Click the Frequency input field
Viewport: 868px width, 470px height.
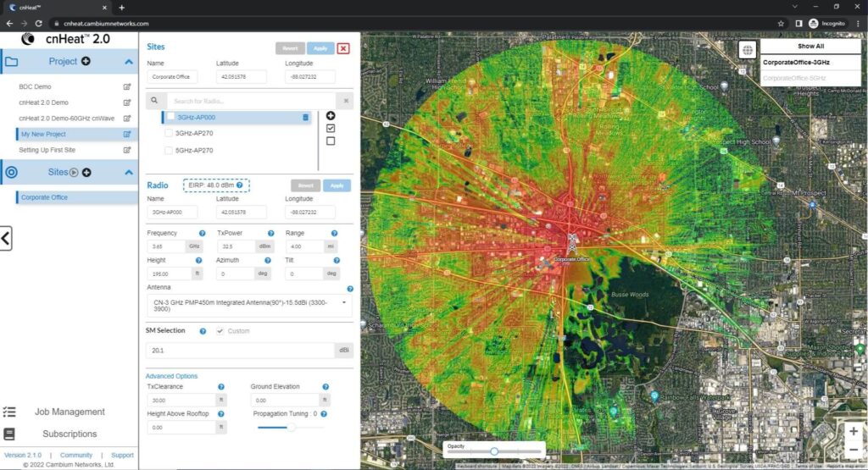coord(167,246)
